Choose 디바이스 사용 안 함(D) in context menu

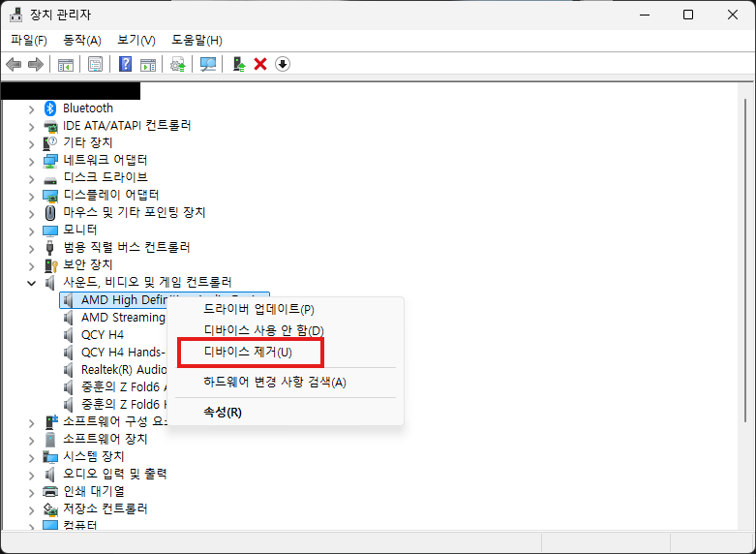pyautogui.click(x=285, y=330)
